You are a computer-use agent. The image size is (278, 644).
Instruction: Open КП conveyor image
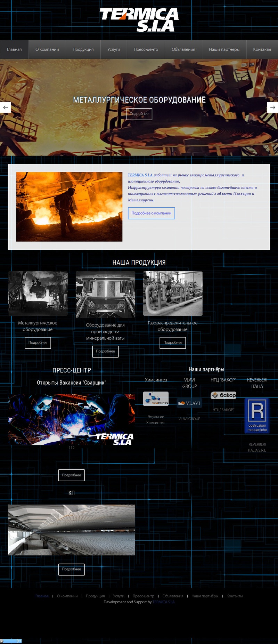tap(72, 530)
